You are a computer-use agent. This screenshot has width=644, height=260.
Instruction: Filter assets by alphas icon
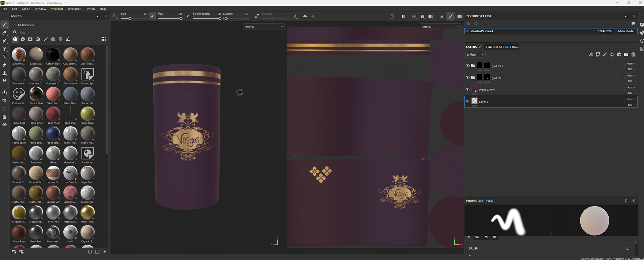click(x=53, y=39)
